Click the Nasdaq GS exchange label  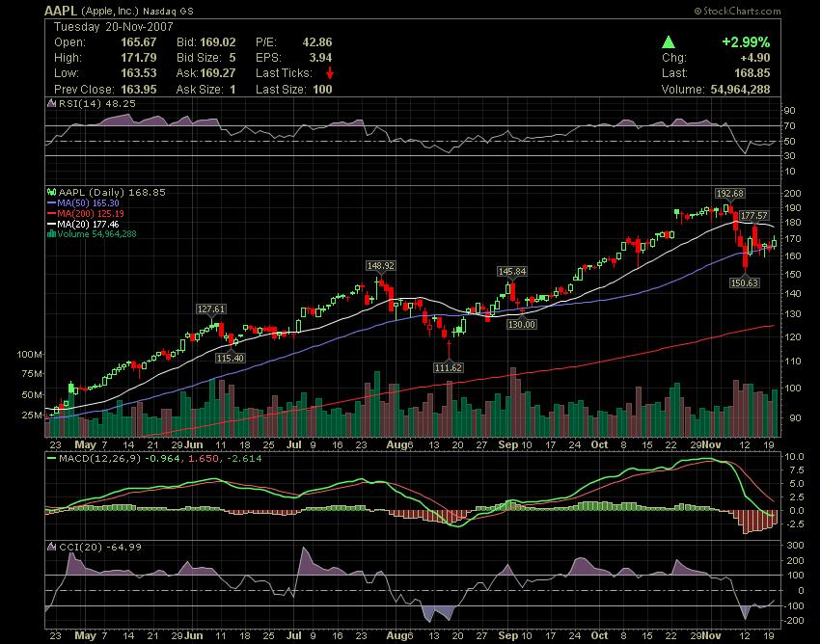point(168,11)
